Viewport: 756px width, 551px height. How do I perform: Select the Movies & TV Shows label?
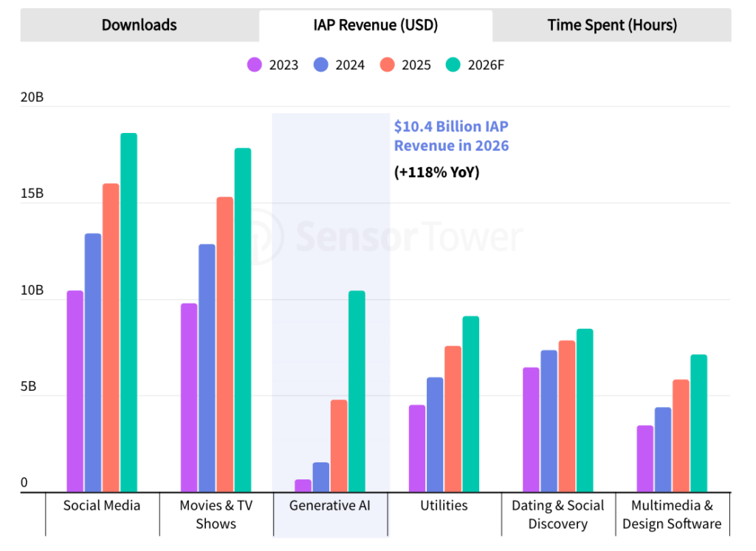click(x=216, y=515)
